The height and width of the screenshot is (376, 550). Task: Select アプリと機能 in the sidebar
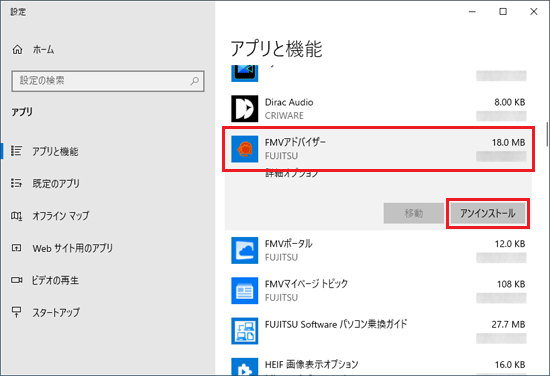coord(55,151)
